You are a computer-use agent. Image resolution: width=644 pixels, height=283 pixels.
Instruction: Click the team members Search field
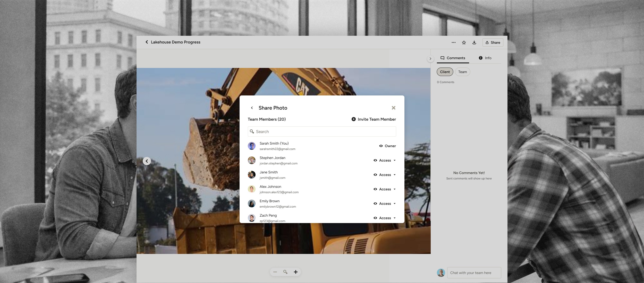tap(322, 131)
